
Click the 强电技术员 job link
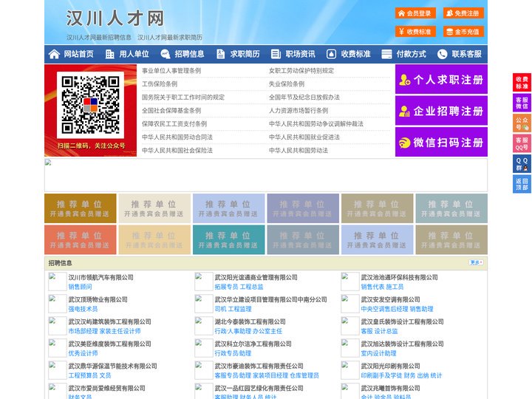tap(83, 309)
